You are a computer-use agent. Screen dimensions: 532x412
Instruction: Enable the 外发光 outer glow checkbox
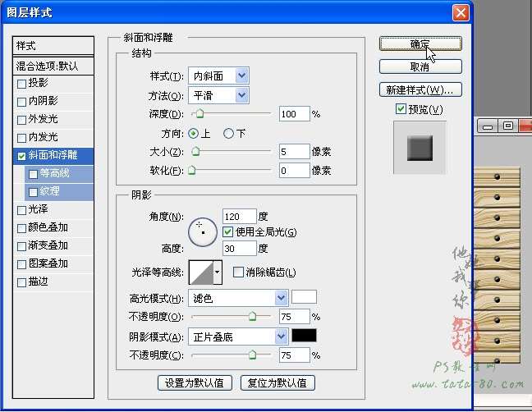tap(21, 120)
